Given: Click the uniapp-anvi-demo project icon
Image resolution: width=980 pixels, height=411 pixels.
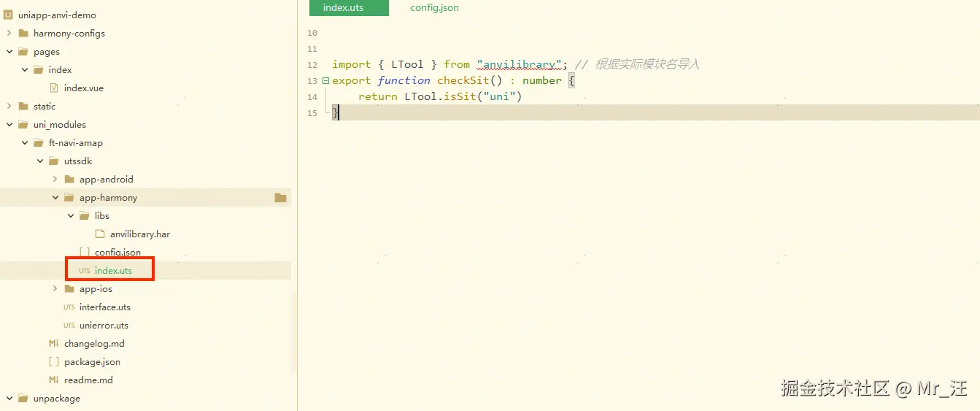Looking at the screenshot, I should 9,15.
